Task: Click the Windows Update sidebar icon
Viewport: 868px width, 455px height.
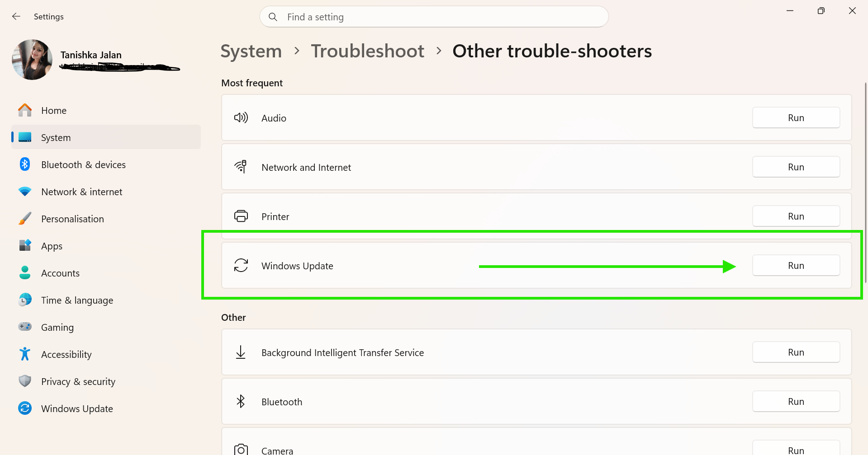Action: pos(25,408)
